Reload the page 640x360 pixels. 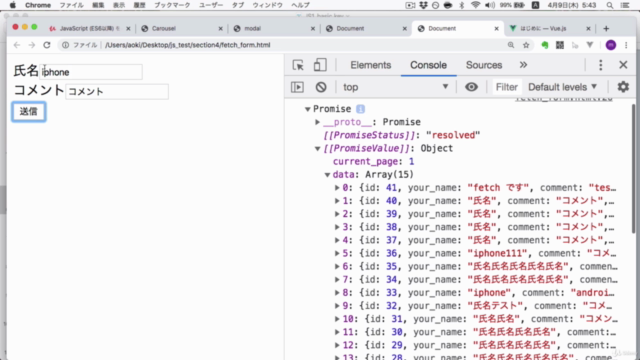47,45
